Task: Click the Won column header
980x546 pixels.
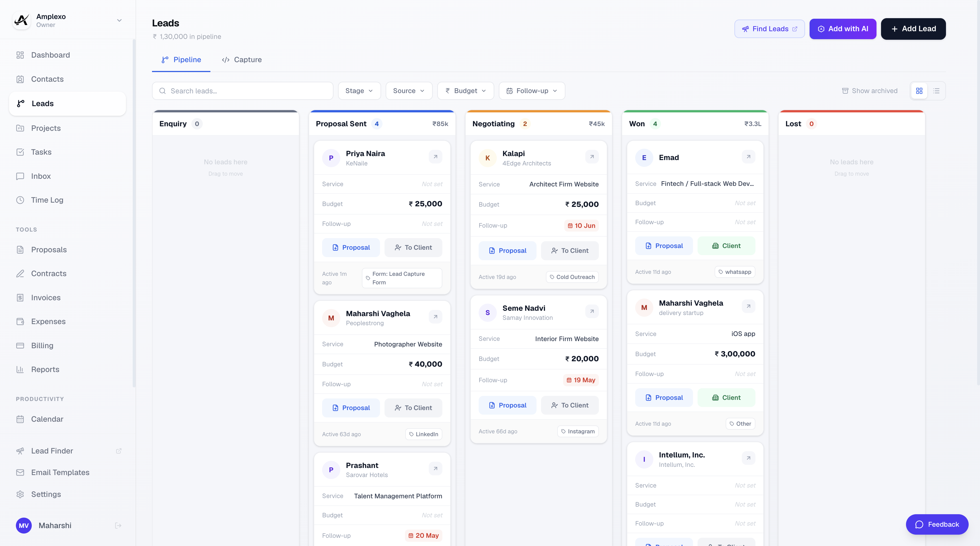Action: [x=695, y=124]
